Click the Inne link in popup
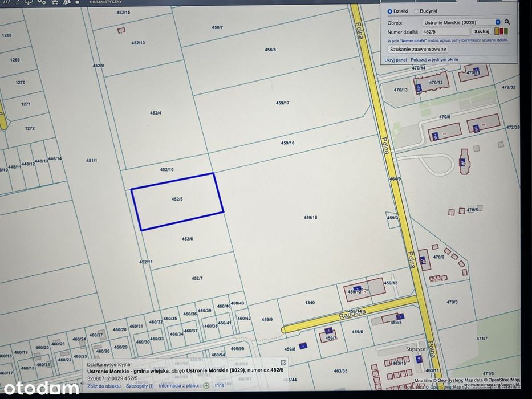The width and height of the screenshot is (532, 399). 219,385
